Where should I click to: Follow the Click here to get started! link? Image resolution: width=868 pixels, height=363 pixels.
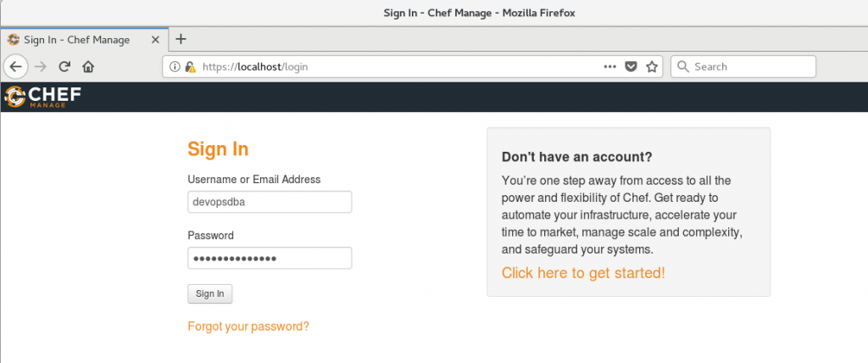coord(583,272)
